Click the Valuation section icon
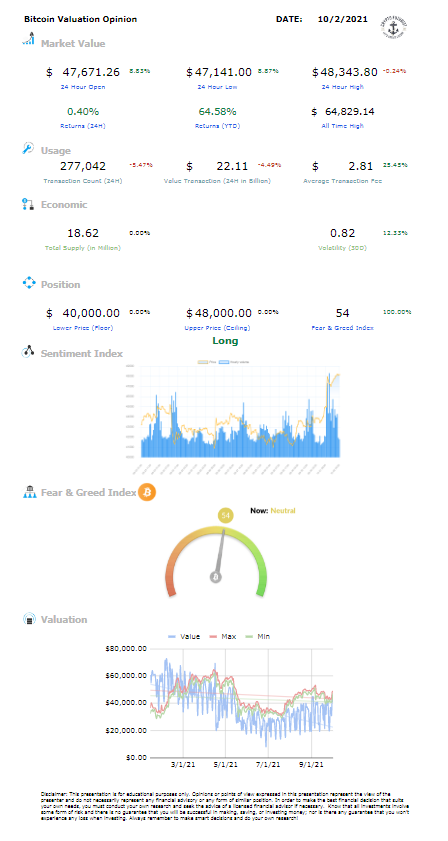This screenshot has height=841, width=448. pos(29,619)
